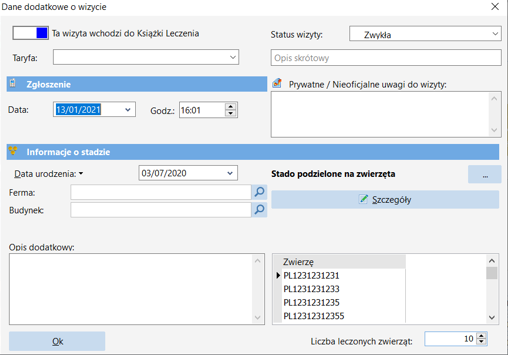
Task: Click the Szczegóły button
Action: click(x=385, y=200)
